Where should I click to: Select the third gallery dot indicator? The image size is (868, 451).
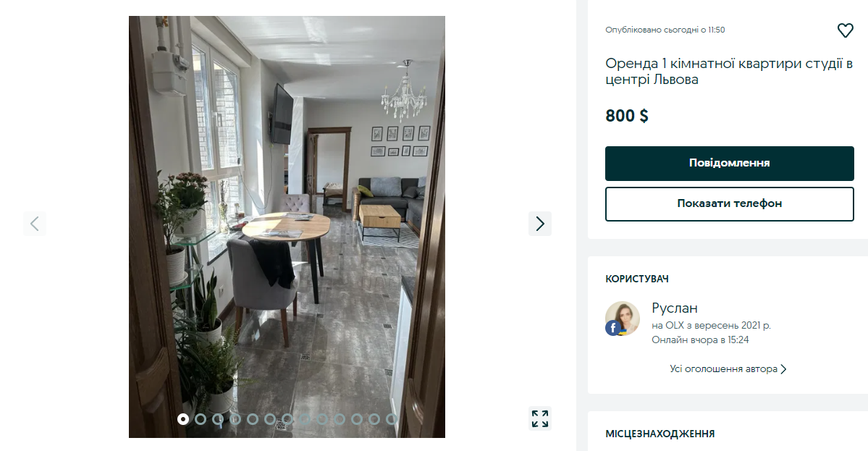(218, 419)
